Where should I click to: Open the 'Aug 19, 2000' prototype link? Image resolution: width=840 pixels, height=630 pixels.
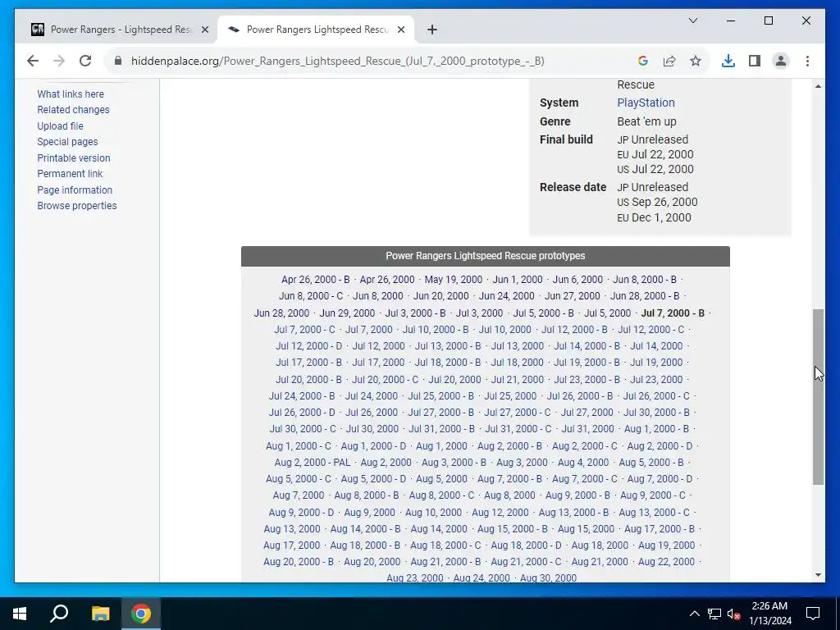pyautogui.click(x=666, y=546)
